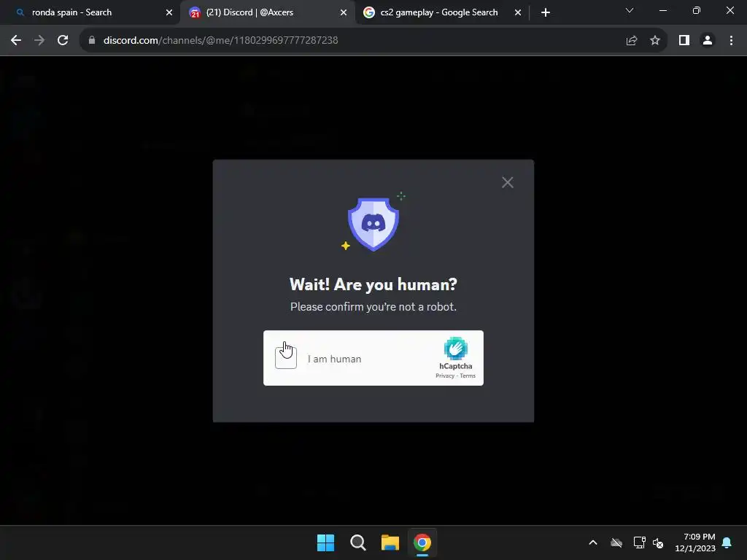Screen dimensions: 747x560
Task: Minimize the Chrome window
Action: click(x=662, y=10)
